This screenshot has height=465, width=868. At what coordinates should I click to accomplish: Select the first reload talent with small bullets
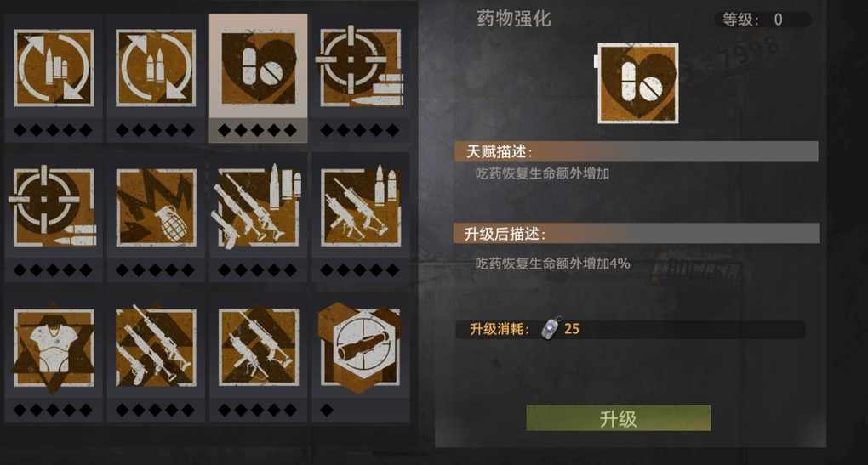tap(54, 68)
